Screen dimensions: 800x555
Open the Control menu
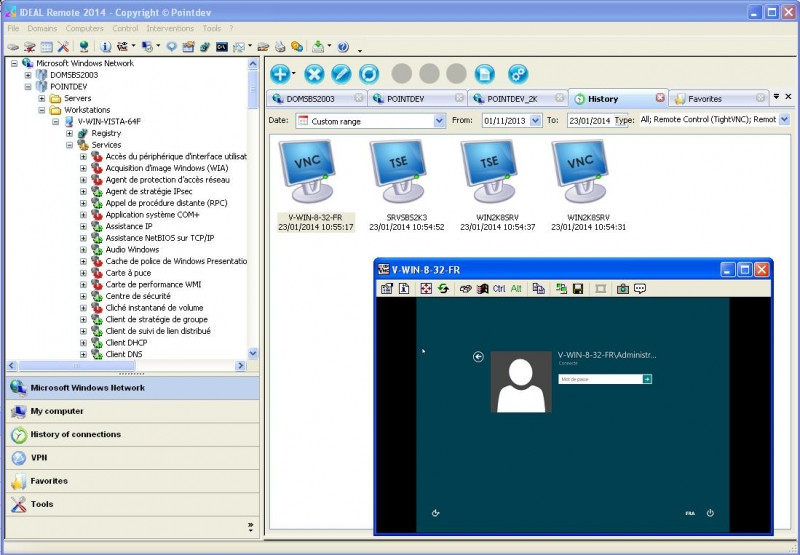click(125, 29)
